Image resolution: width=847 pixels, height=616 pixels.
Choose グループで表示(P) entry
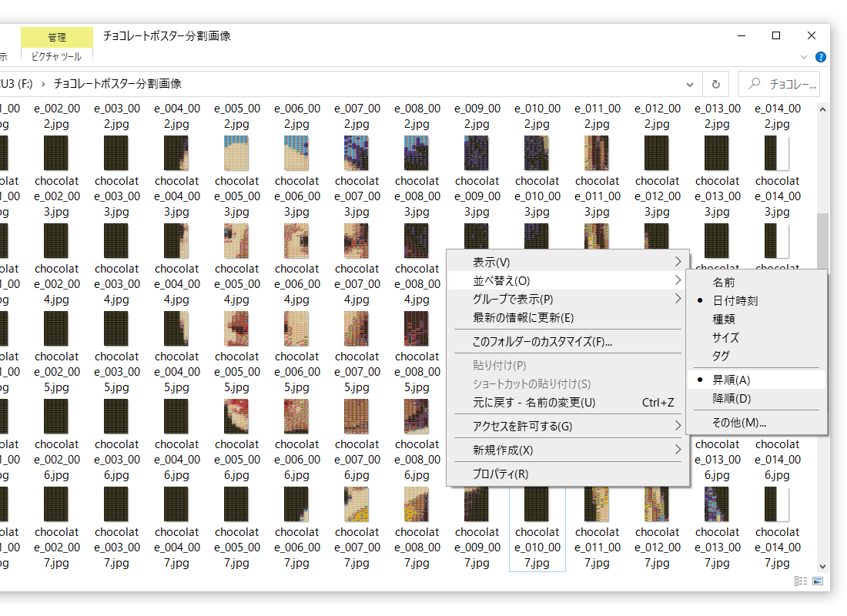(x=567, y=299)
